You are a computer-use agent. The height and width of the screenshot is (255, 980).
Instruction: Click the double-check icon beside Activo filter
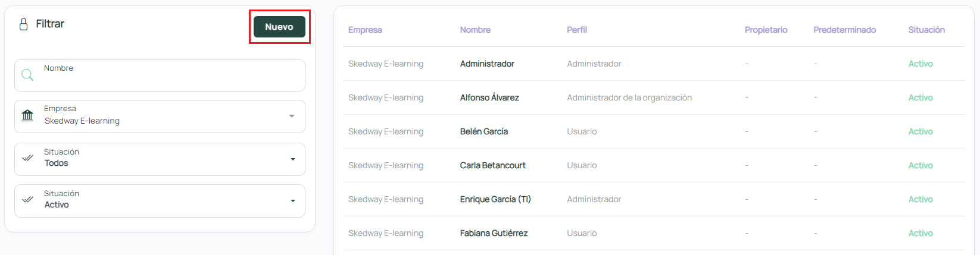pos(27,200)
